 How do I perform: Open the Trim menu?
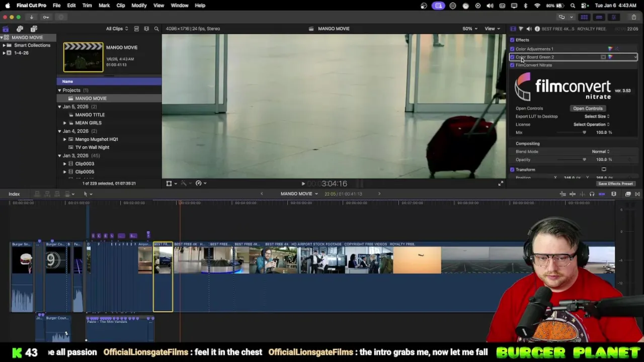point(87,6)
